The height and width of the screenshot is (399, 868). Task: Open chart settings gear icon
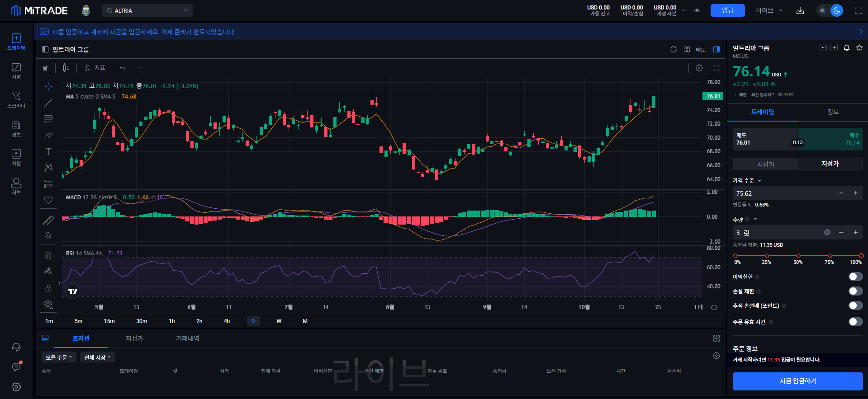[699, 68]
